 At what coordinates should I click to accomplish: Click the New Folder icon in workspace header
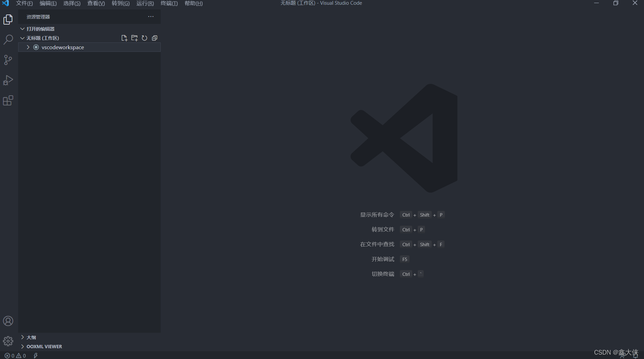click(x=134, y=38)
